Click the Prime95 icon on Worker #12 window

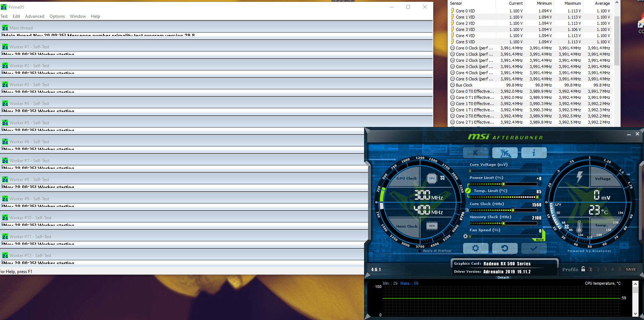[x=5, y=256]
